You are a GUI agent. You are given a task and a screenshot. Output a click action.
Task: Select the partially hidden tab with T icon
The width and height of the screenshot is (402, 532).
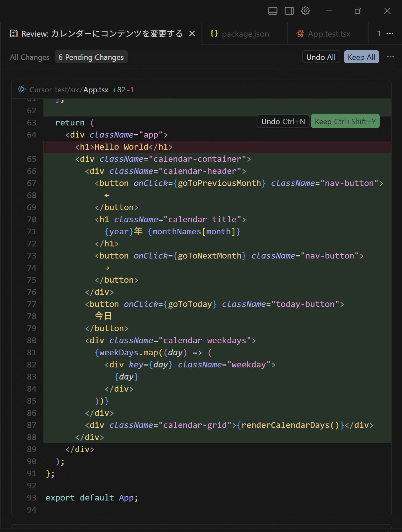(379, 33)
